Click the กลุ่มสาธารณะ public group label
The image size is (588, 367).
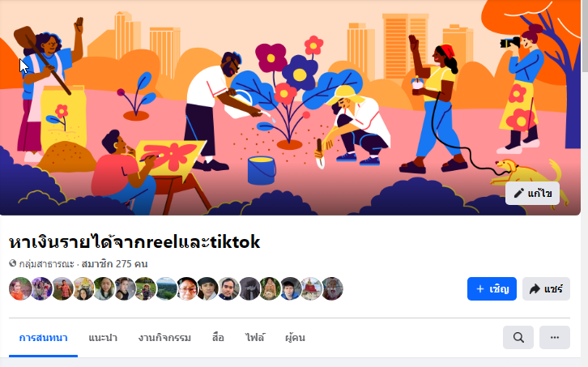tap(46, 264)
